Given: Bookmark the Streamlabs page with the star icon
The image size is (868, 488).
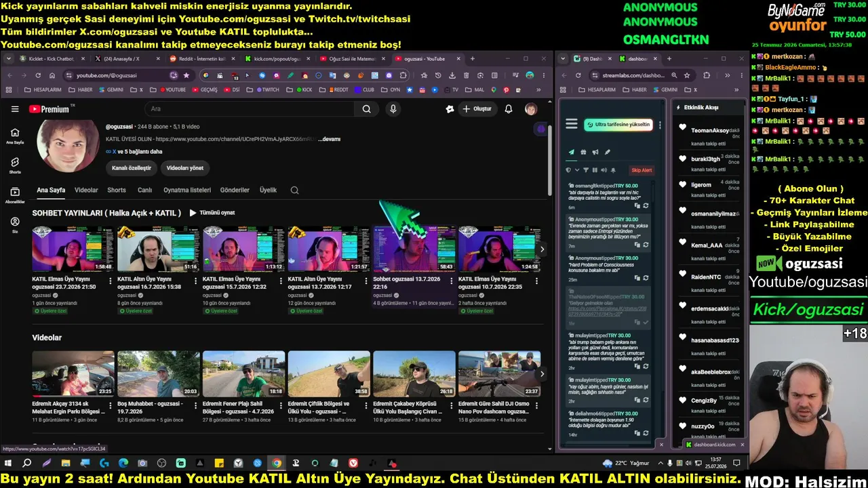Looking at the screenshot, I should tap(687, 75).
